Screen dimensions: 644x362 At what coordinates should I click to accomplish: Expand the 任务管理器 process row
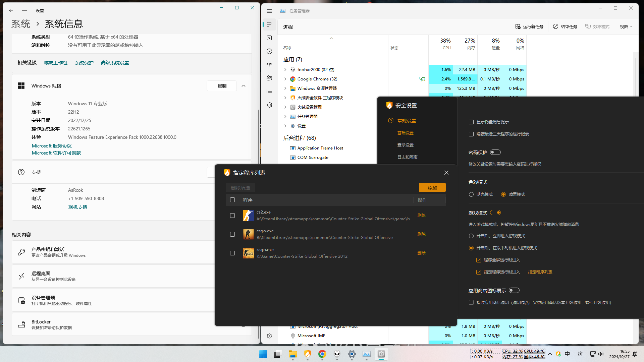click(x=285, y=116)
